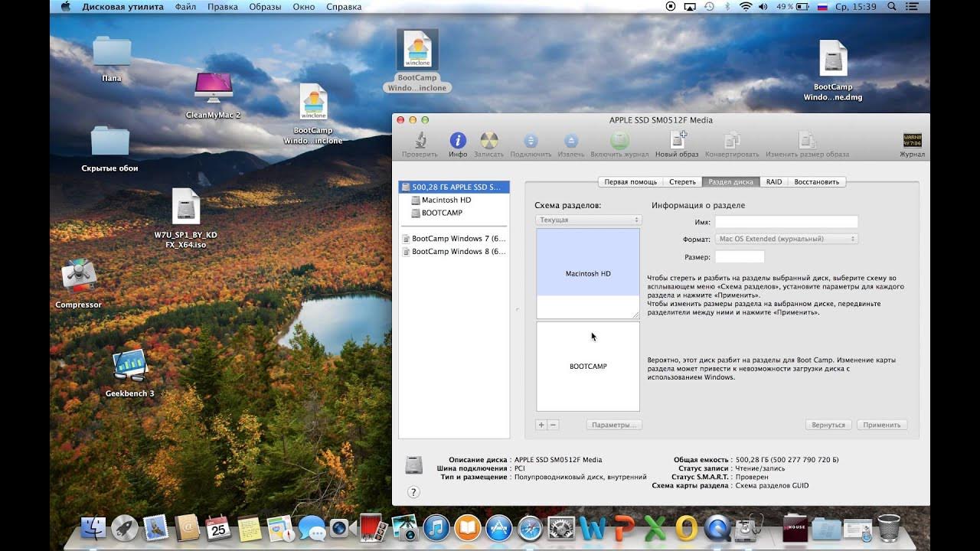Image resolution: width=980 pixels, height=551 pixels.
Task: Open the Образы menu
Action: pyautogui.click(x=265, y=6)
